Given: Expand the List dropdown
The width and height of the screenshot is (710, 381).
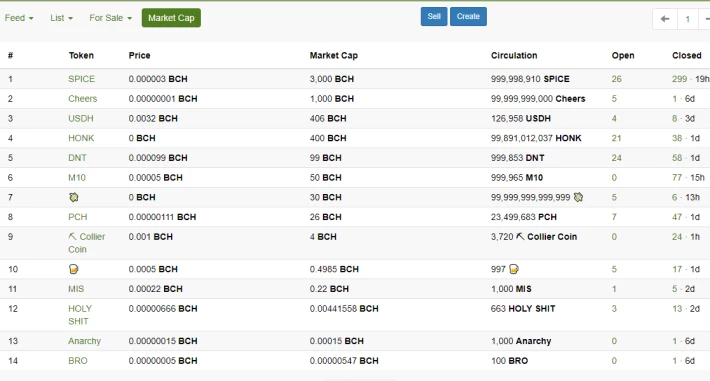Looking at the screenshot, I should point(61,18).
